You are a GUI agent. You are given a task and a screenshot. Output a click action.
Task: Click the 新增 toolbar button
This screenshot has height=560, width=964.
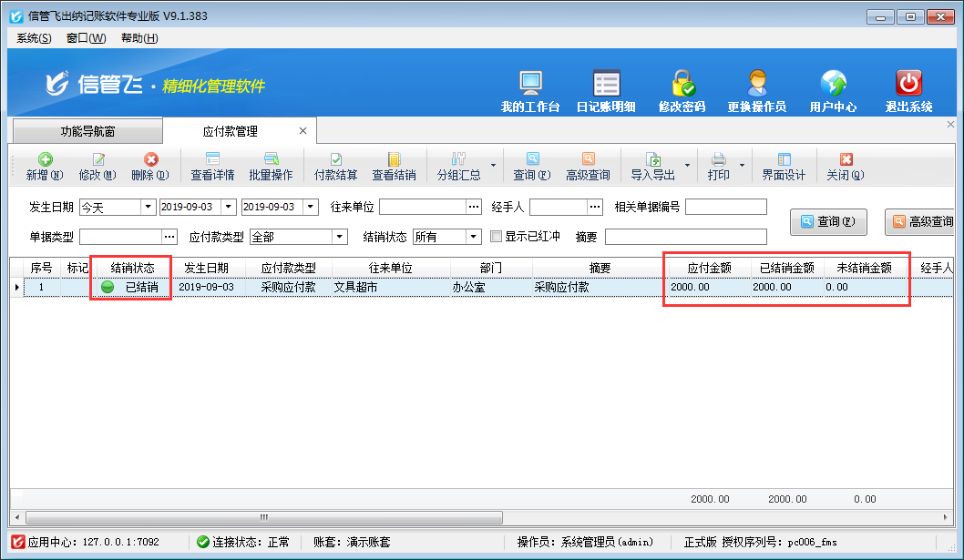[44, 166]
